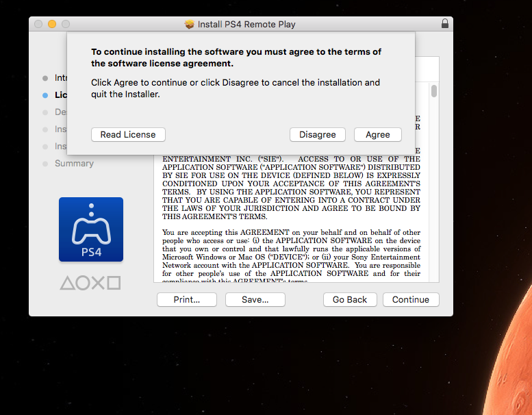Click the square symbol below the PS4 logo
This screenshot has width=532, height=415.
click(x=114, y=283)
